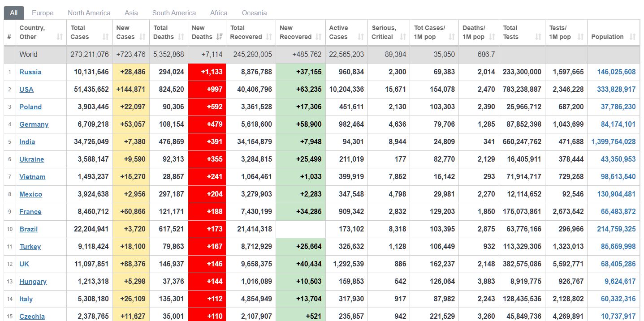This screenshot has width=644, height=321.
Task: Open India's population figure link
Action: coord(614,142)
